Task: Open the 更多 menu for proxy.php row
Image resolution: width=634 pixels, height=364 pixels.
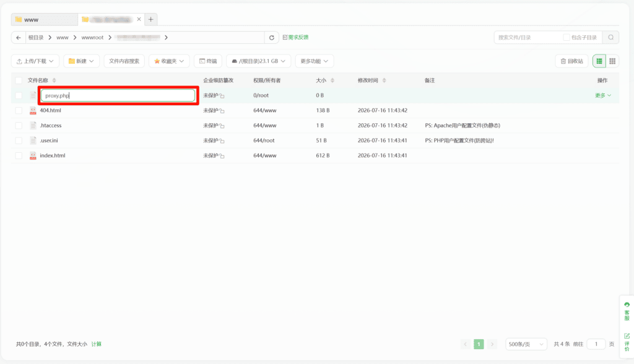Action: tap(603, 95)
